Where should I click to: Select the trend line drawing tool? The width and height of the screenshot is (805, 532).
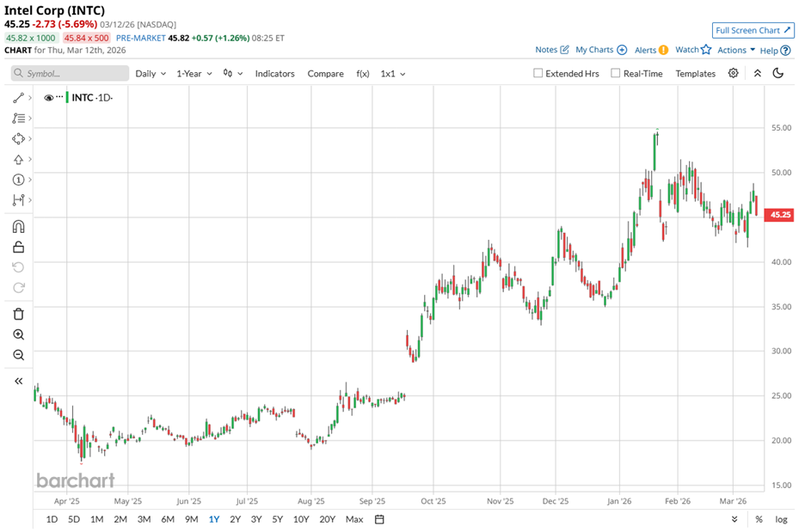click(x=18, y=97)
